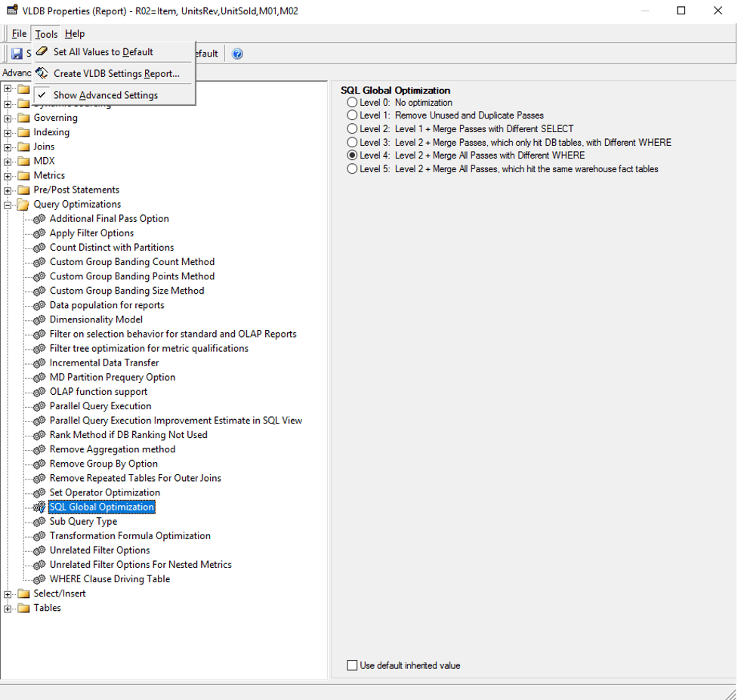Enable Use default inherited value checkbox
The width and height of the screenshot is (738, 700).
click(x=352, y=665)
